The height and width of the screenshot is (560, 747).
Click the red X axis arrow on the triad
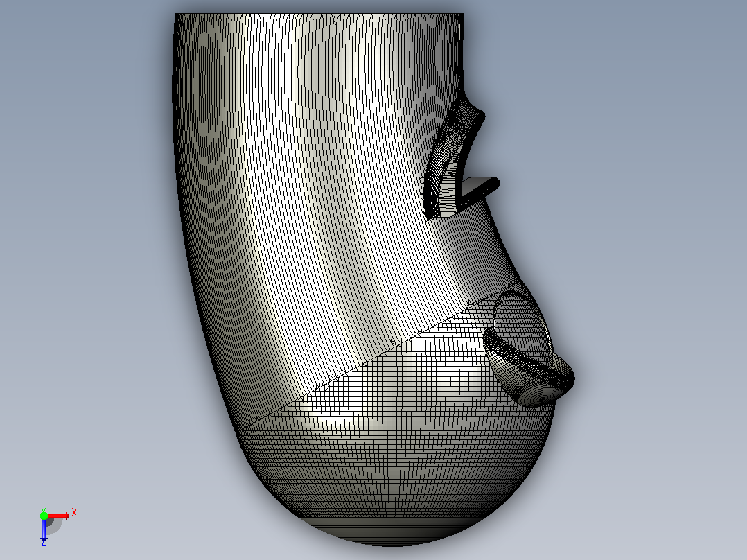coord(59,516)
